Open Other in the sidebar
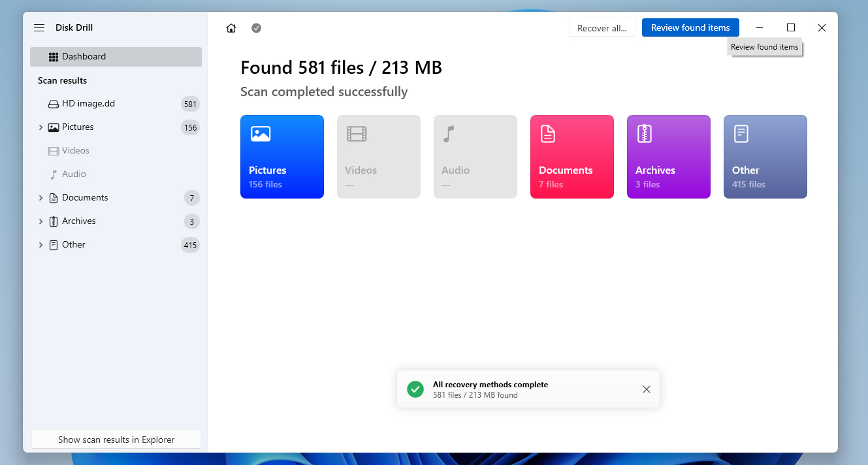 [x=116, y=245]
